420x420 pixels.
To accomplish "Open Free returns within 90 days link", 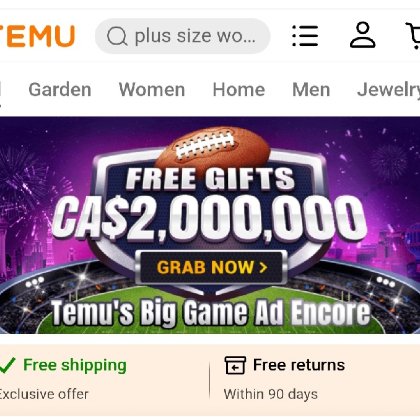I will coord(285,379).
